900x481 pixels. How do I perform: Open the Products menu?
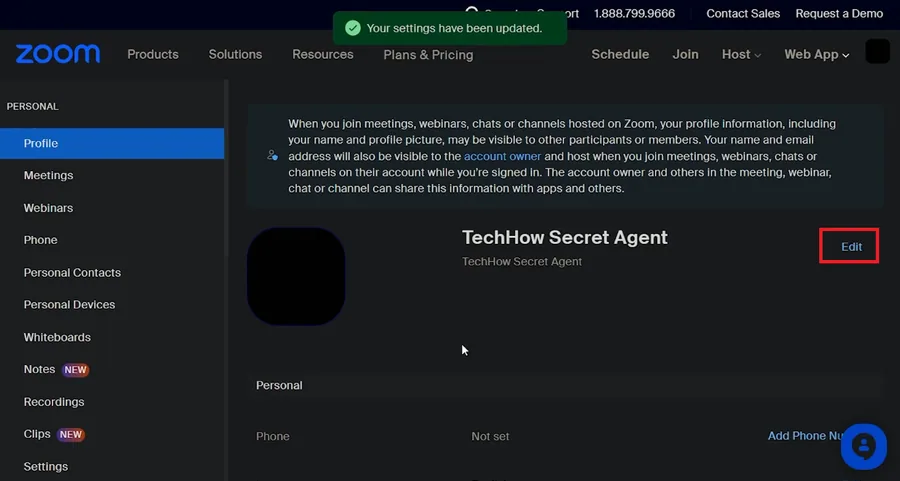point(153,55)
